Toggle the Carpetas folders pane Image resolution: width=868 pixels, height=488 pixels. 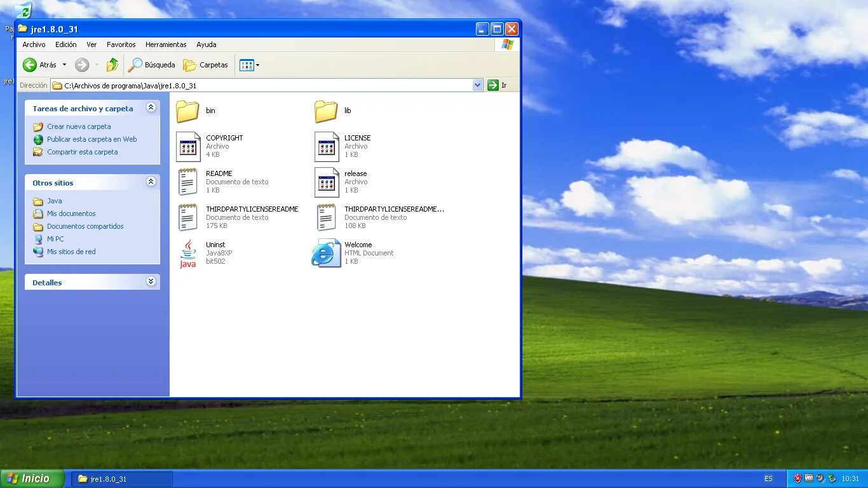(205, 65)
